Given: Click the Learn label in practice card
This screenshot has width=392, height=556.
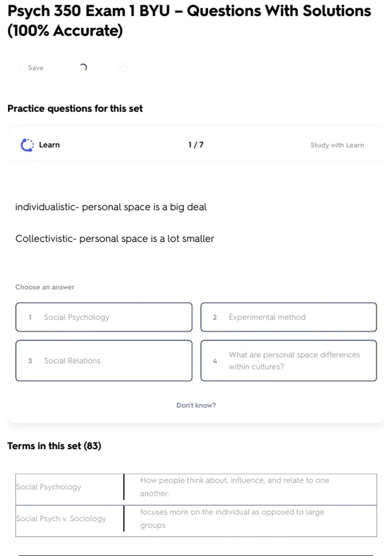Looking at the screenshot, I should click(49, 145).
